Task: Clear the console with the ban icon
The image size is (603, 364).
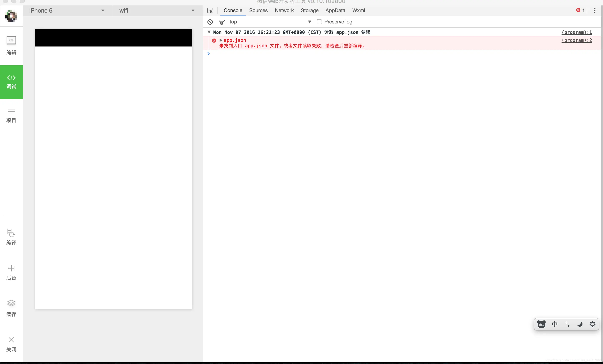Action: click(210, 22)
